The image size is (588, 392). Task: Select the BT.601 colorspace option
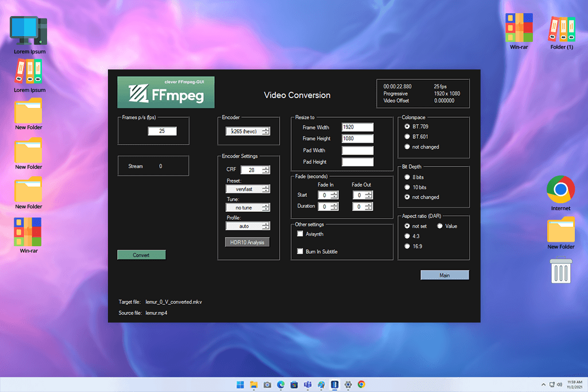click(407, 137)
